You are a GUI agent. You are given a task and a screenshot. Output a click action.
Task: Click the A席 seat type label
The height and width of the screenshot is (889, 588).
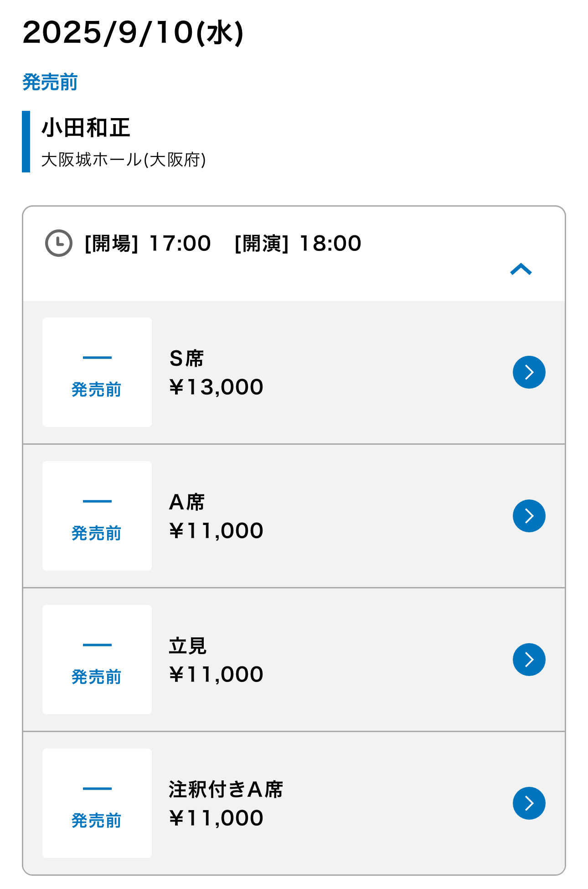click(x=187, y=502)
